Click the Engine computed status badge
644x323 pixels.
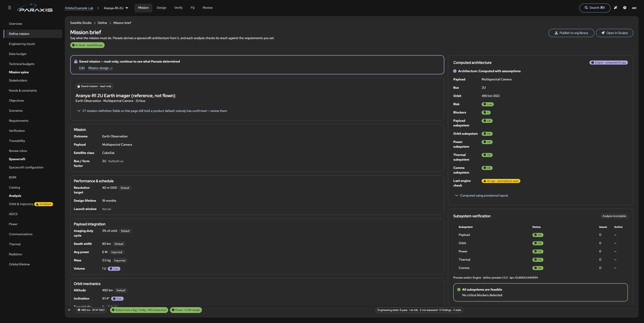coord(609,63)
